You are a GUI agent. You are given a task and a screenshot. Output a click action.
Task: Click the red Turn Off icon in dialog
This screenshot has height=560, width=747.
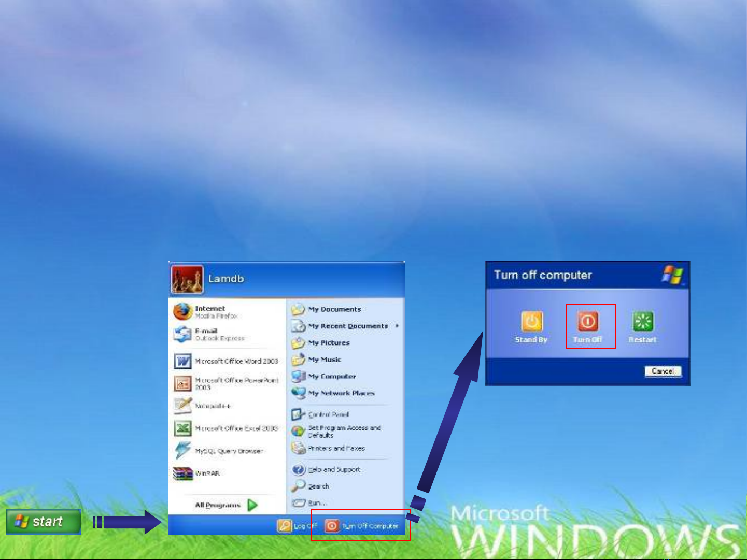[x=587, y=322]
